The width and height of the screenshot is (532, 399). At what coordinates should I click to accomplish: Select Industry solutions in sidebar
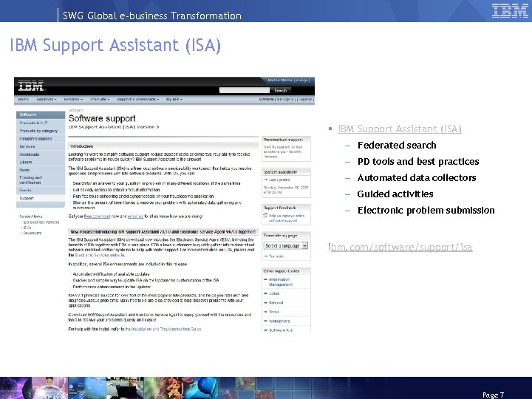pyautogui.click(x=41, y=138)
